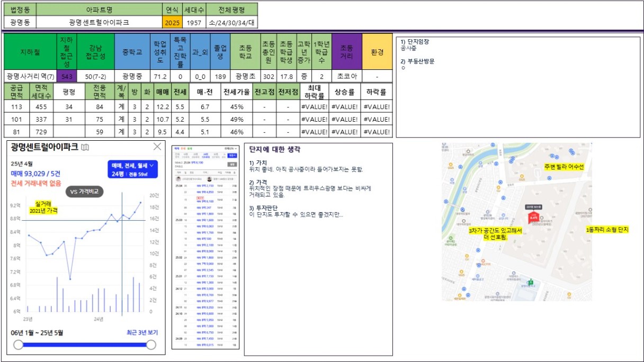Click the 광명사거리역(7) cell
The image size is (644, 362).
(x=30, y=76)
